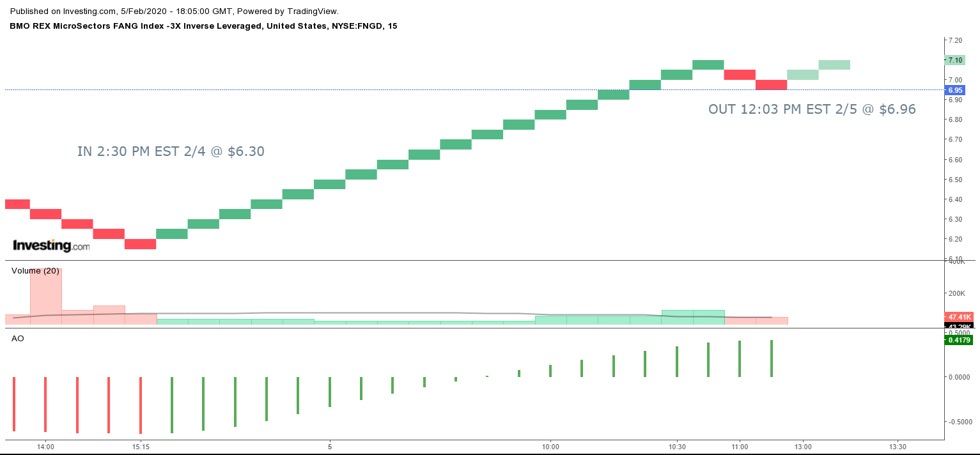Click the AO indicator label
The width and height of the screenshot is (980, 455).
pyautogui.click(x=18, y=339)
